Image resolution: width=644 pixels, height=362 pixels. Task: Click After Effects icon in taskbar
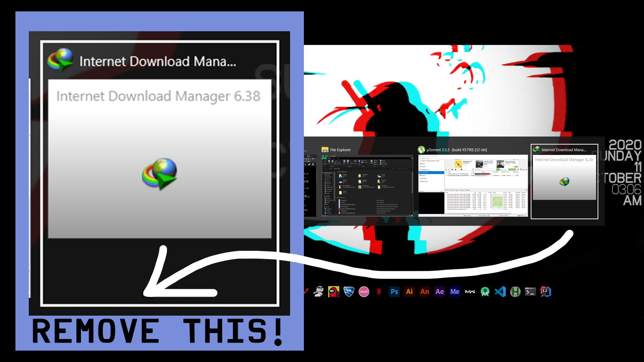(x=439, y=291)
